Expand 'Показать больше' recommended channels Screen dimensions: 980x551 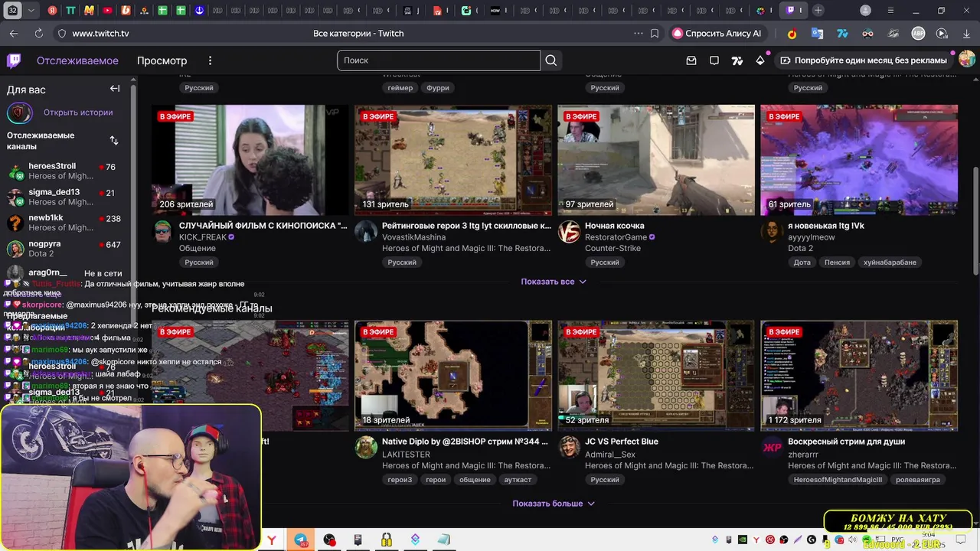[554, 504]
